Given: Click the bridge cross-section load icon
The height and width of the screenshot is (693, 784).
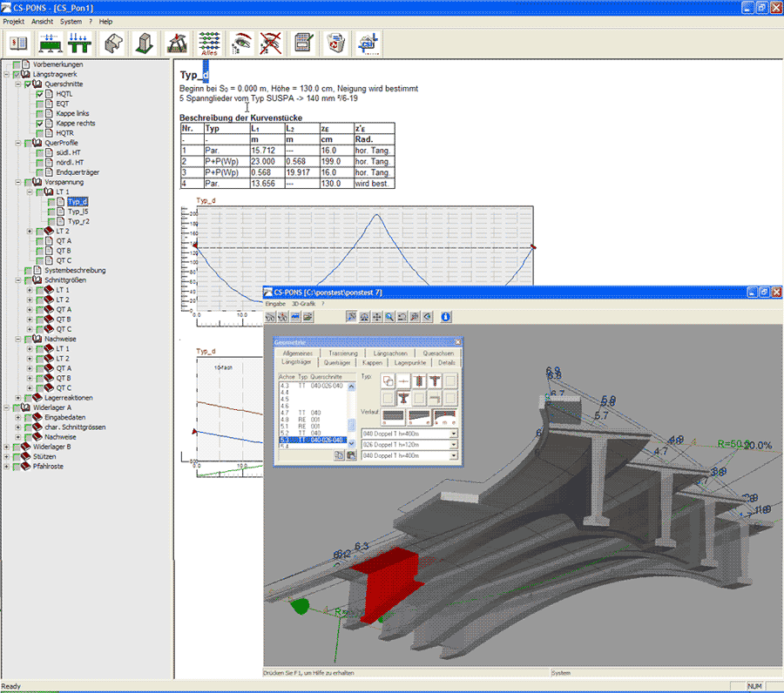Looking at the screenshot, I should click(81, 43).
